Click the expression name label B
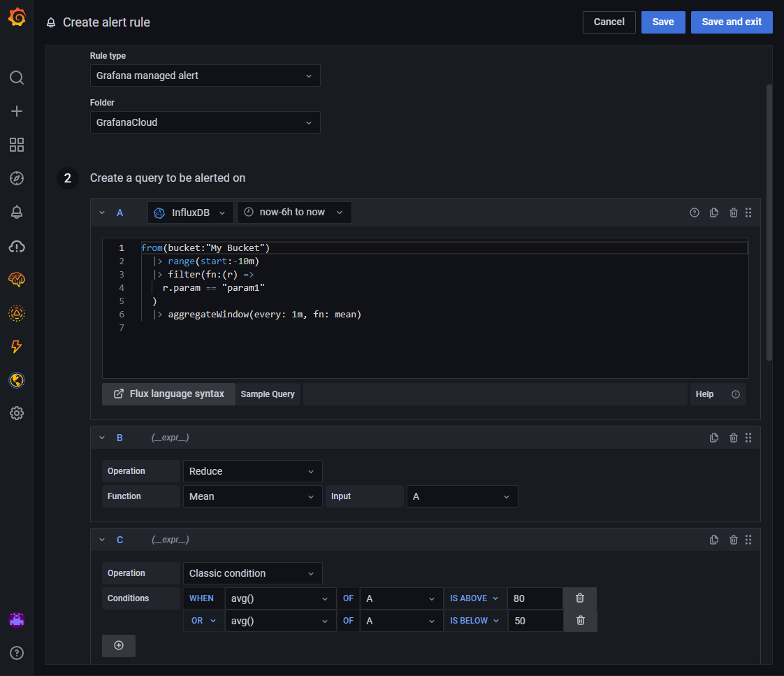Screen dimensions: 784x676 tap(120, 438)
